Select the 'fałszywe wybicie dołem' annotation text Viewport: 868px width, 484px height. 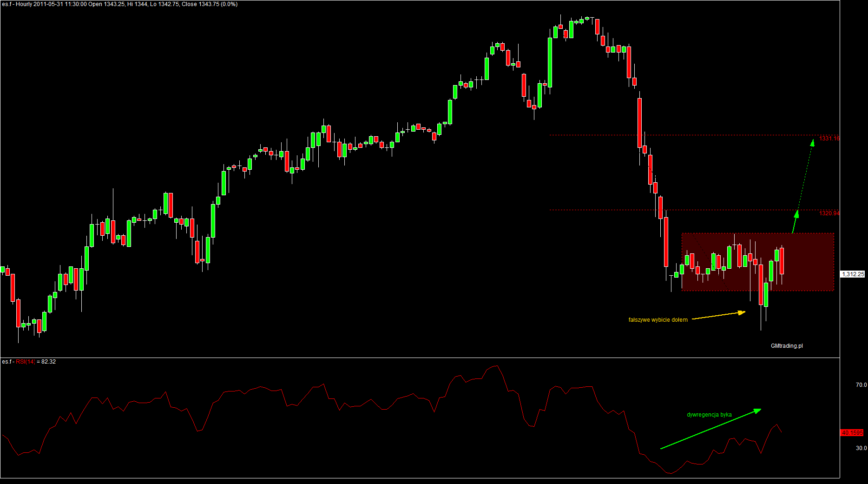[658, 320]
